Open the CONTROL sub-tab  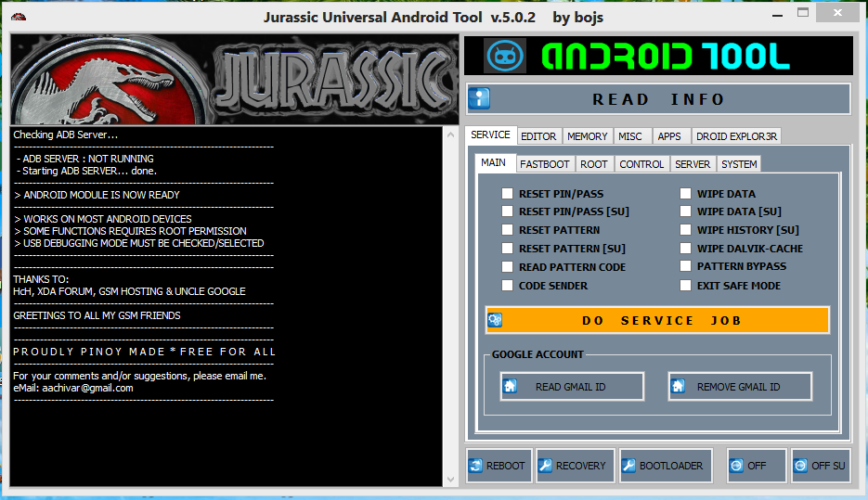point(641,164)
